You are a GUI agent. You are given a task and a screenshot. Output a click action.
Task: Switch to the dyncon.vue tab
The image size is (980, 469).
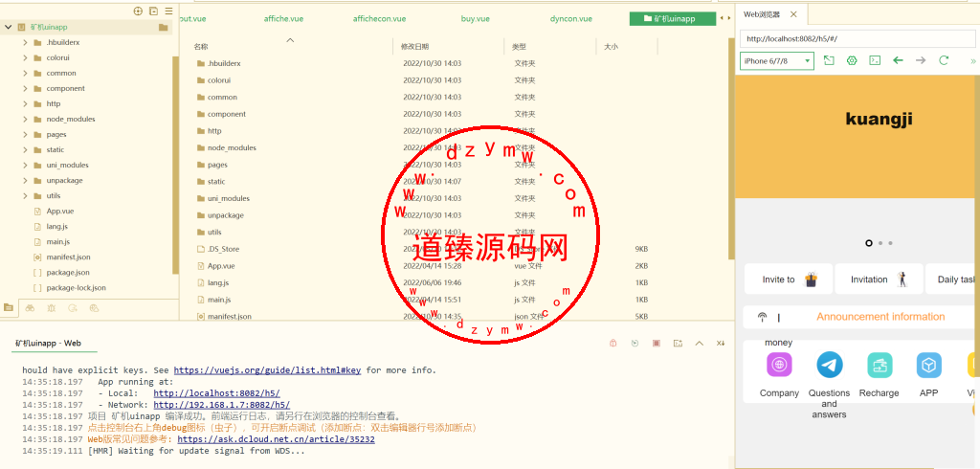[x=570, y=19]
